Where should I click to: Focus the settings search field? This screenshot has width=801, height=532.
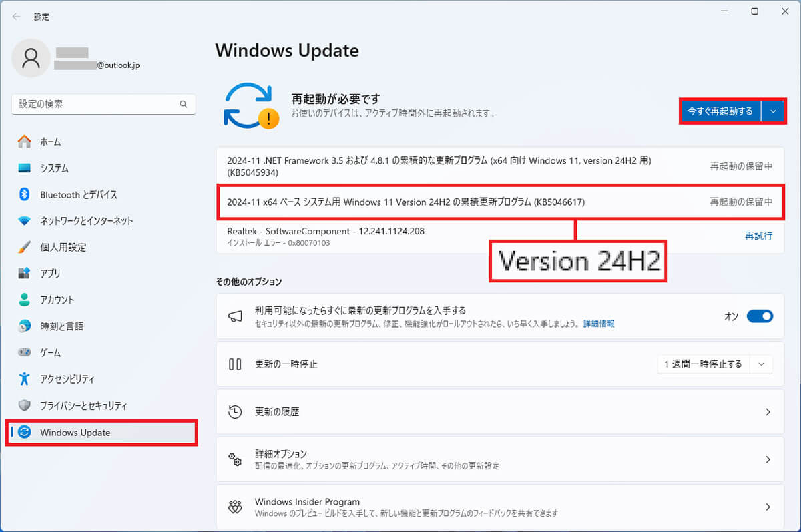[x=103, y=105]
